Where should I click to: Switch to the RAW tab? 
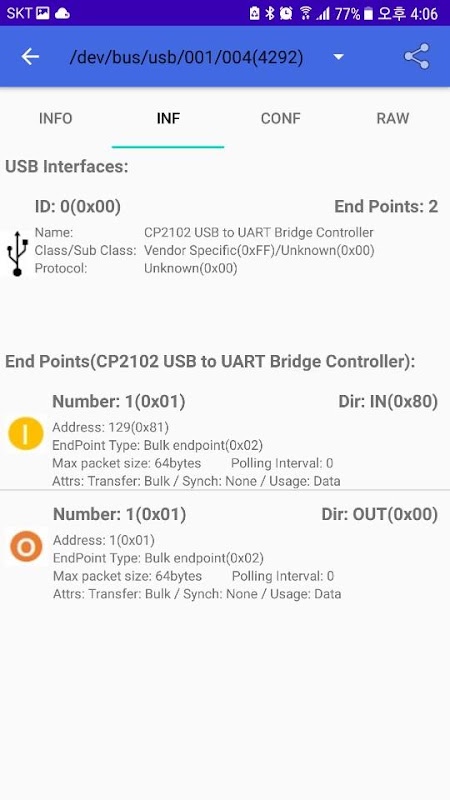pyautogui.click(x=393, y=118)
